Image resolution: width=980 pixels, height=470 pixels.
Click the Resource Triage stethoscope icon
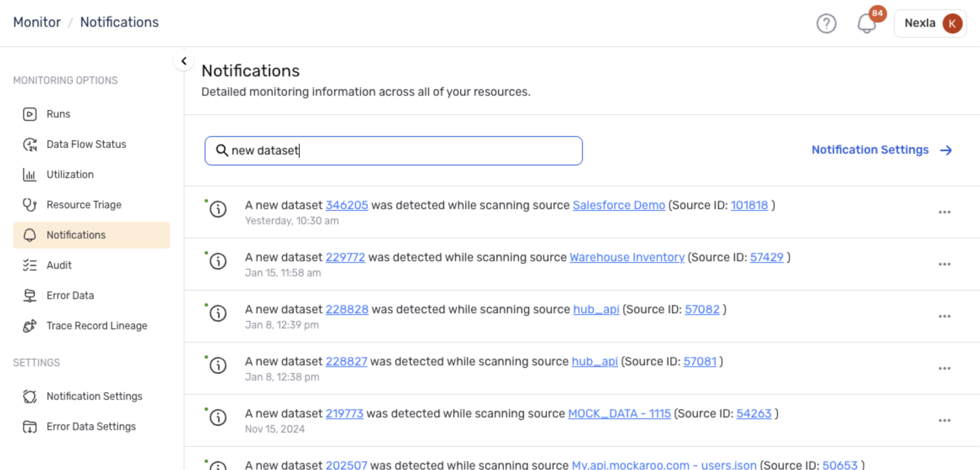coord(30,205)
